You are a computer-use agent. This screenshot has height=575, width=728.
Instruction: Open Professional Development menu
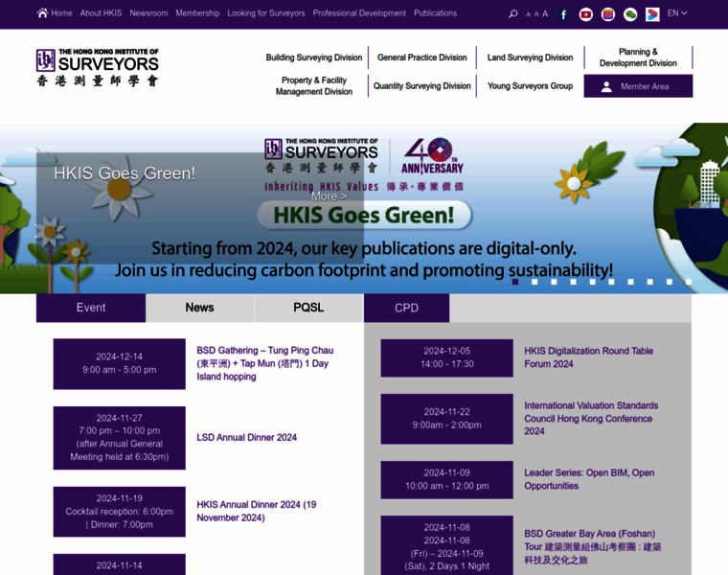coord(359,13)
